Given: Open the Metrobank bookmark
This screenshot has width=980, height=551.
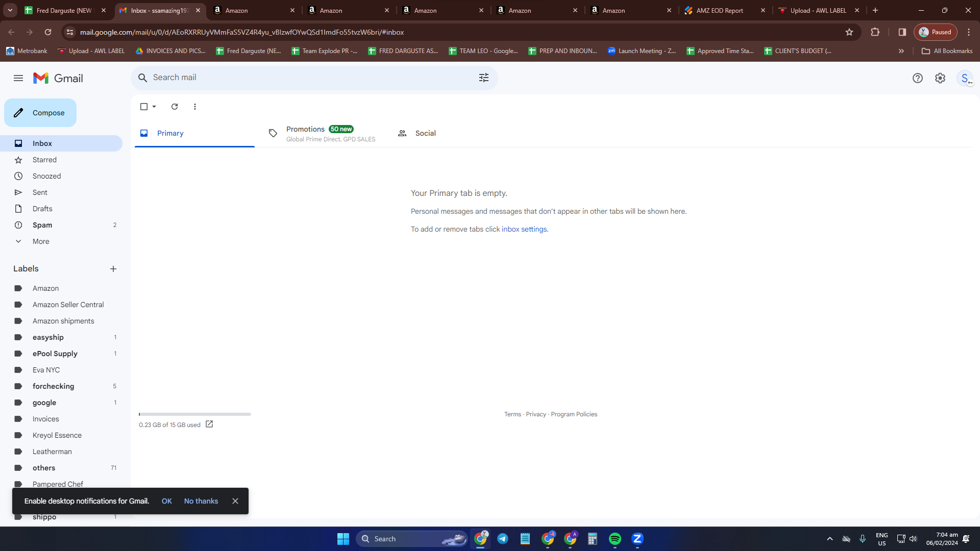Looking at the screenshot, I should pos(27,51).
